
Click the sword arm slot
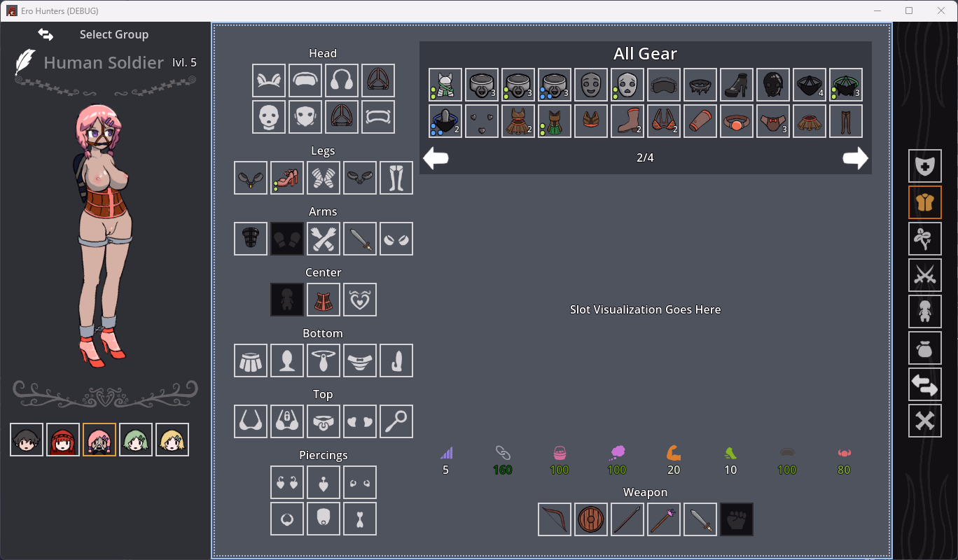point(360,239)
